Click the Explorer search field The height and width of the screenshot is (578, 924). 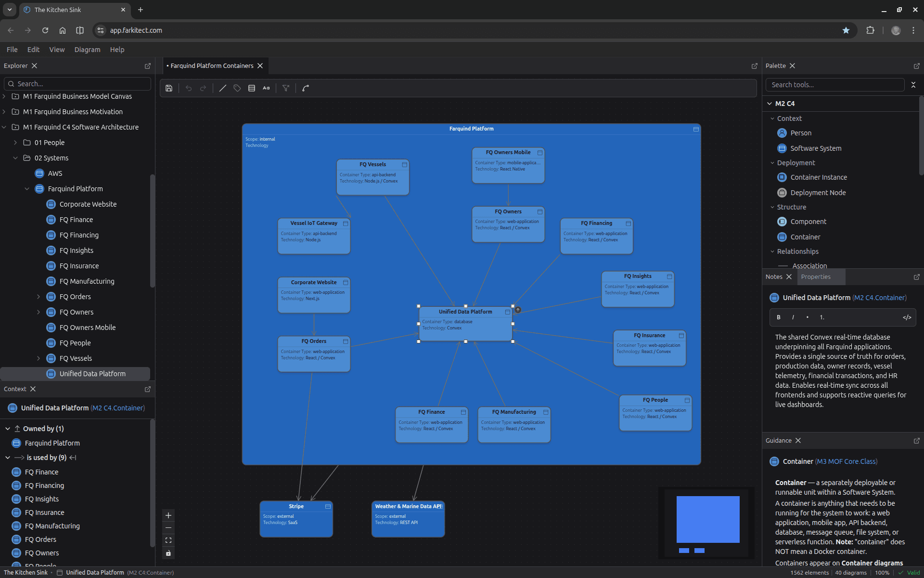click(x=77, y=84)
